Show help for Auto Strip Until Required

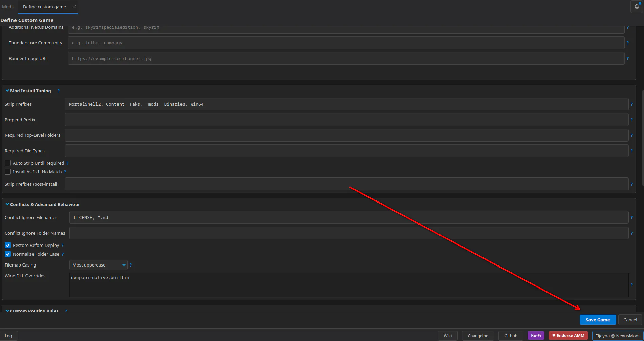click(67, 163)
